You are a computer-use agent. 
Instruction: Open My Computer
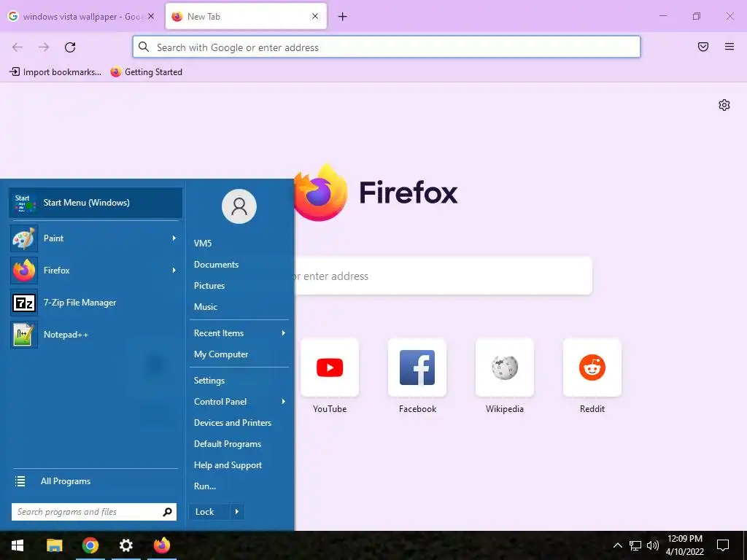click(221, 354)
